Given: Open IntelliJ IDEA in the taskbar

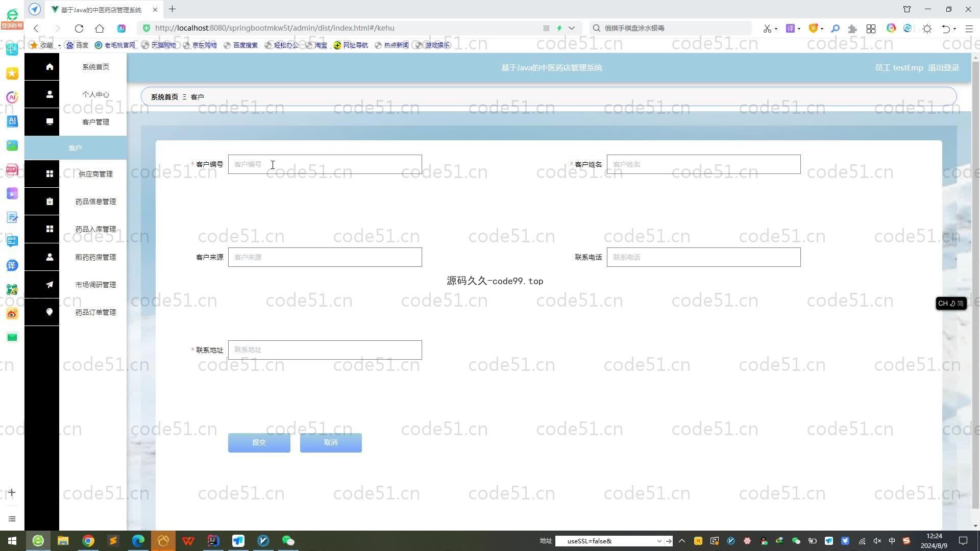Looking at the screenshot, I should point(213,541).
